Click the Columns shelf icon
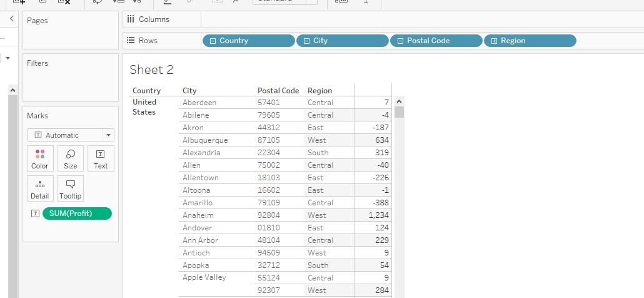The image size is (644, 298). pyautogui.click(x=131, y=19)
